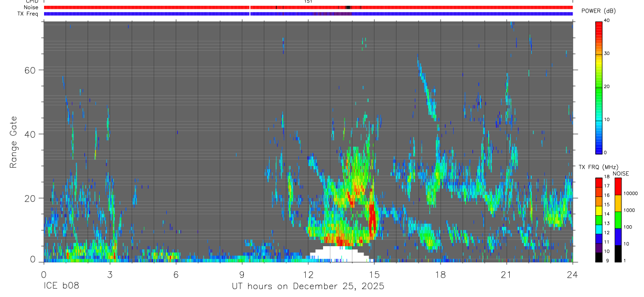
Task: Click the '21' hour tick on x-axis
Action: coord(506,274)
